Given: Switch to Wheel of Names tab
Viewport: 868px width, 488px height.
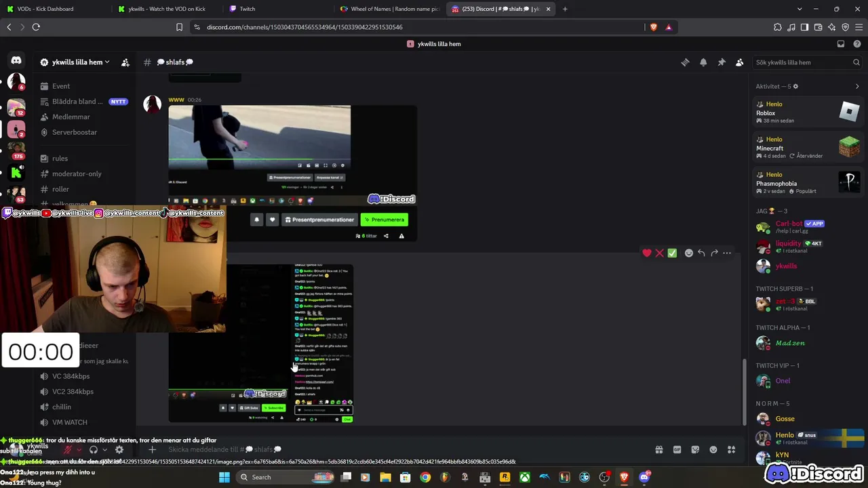Looking at the screenshot, I should (x=390, y=9).
